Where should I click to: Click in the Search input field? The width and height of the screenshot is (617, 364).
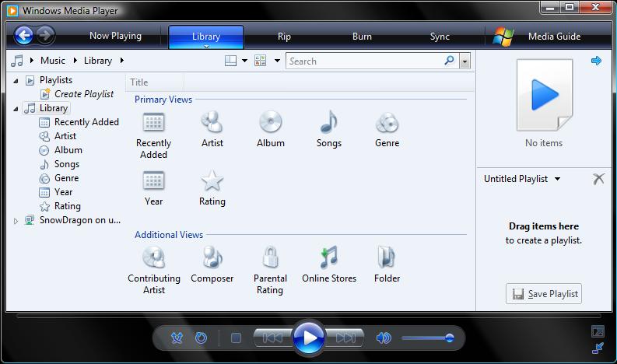(x=366, y=61)
